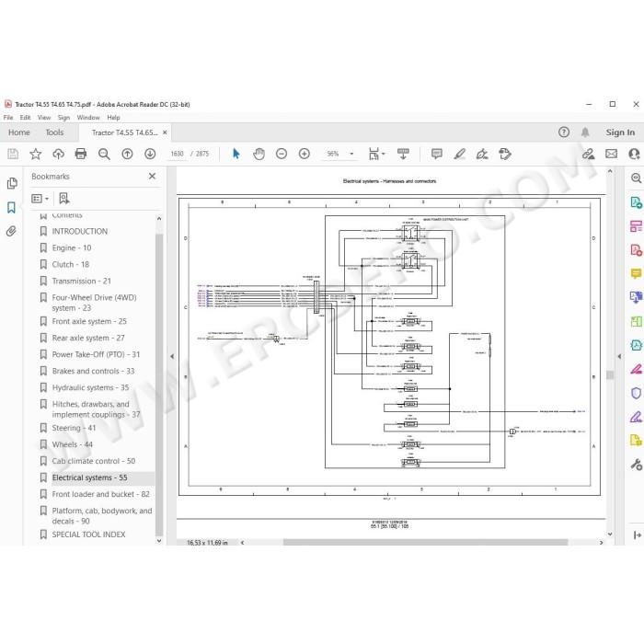Toggle the Bookmarks panel button in sidebar
The width and height of the screenshot is (644, 644).
click(11, 207)
